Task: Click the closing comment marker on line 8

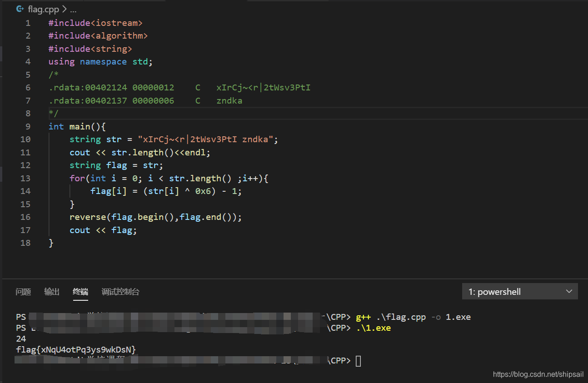Action: click(x=54, y=113)
